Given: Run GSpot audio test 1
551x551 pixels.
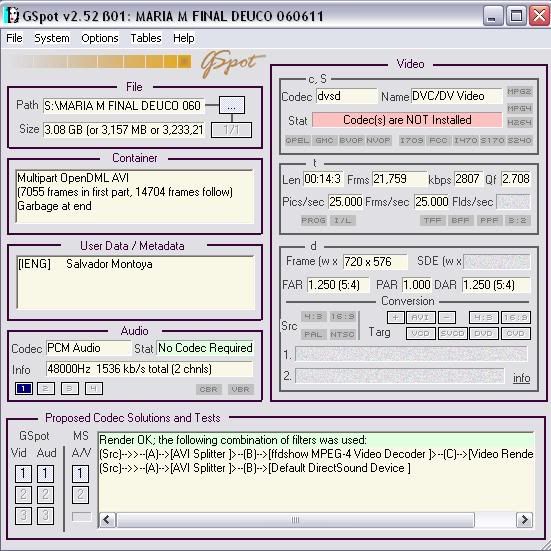Looking at the screenshot, I should pos(45,474).
